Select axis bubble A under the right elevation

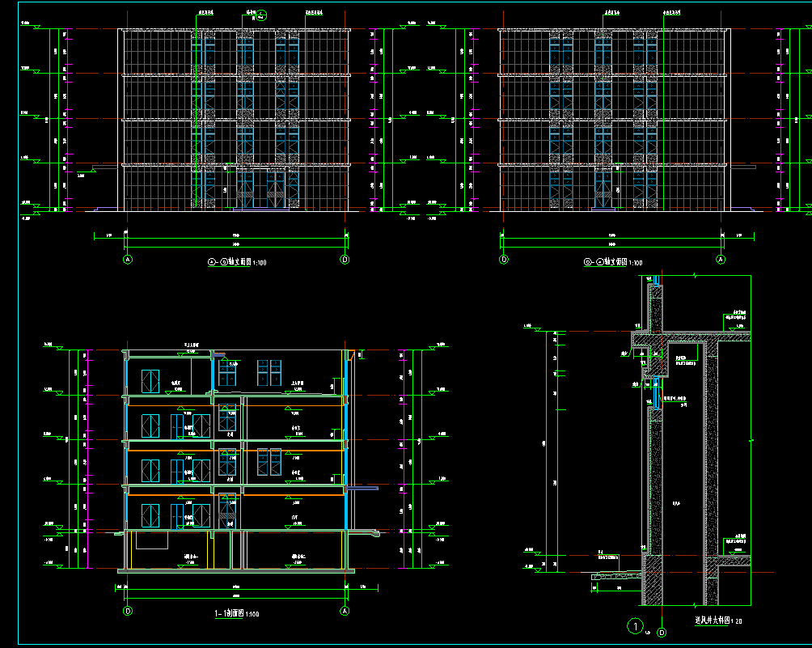721,260
